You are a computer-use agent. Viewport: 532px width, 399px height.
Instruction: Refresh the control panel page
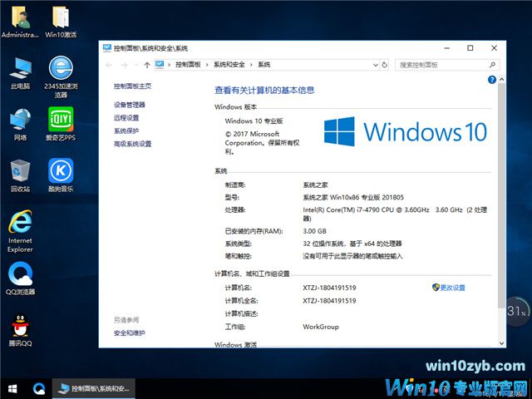click(384, 65)
